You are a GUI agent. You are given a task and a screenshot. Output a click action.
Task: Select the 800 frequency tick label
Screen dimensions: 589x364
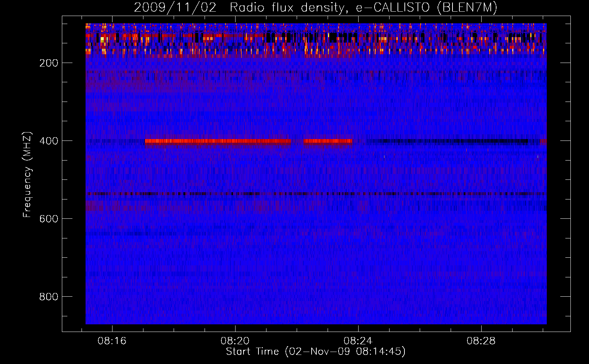point(49,297)
